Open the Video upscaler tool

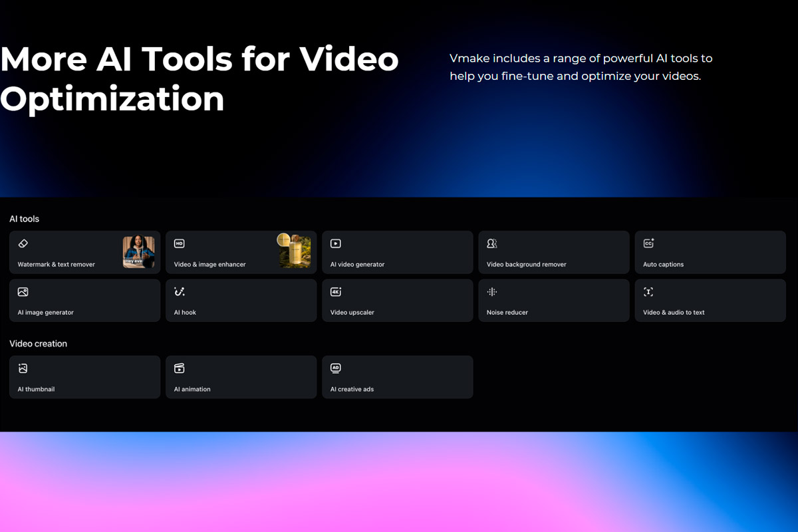(398, 301)
